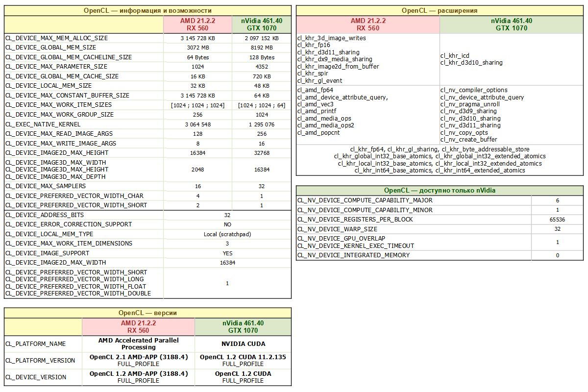Click the "48 KB" local memory value
The image size is (588, 392).
[262, 86]
